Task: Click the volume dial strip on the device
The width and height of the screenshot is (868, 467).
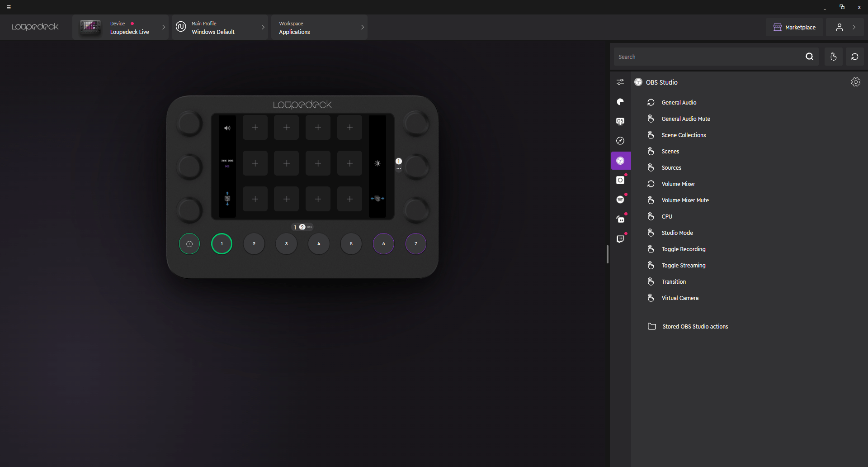Action: click(x=227, y=128)
